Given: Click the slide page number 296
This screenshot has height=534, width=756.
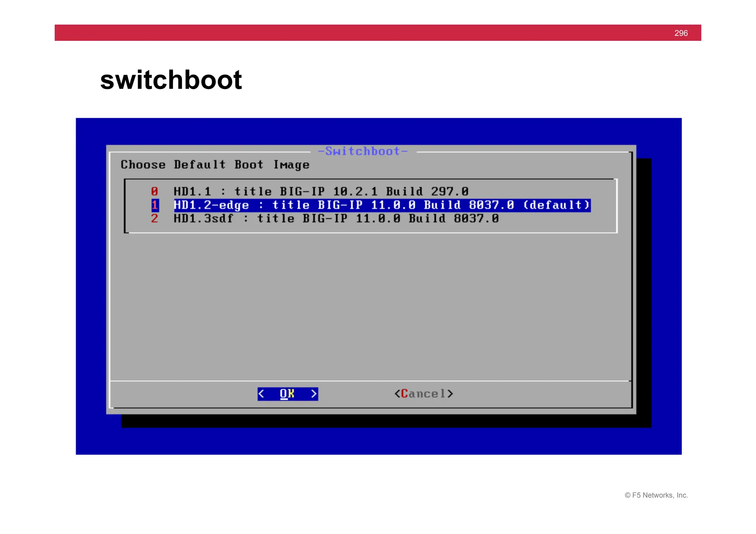Looking at the screenshot, I should [681, 33].
